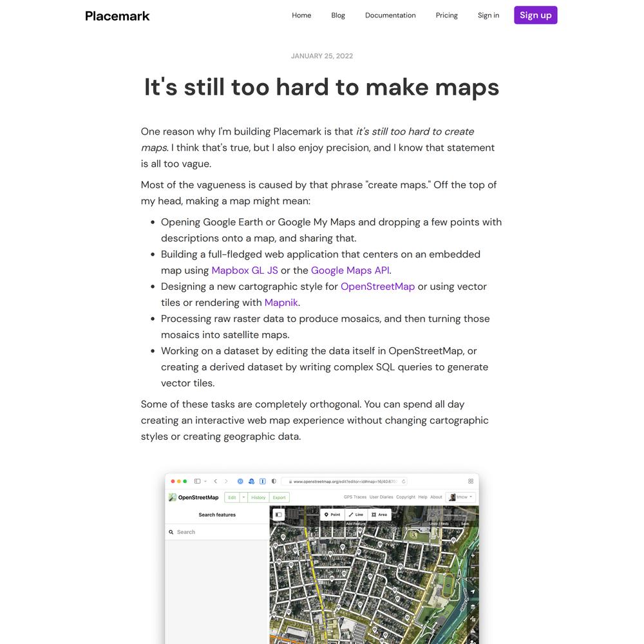Click the OpenStreetMap logo in the embedded screenshot
644x644 pixels.
[193, 497]
